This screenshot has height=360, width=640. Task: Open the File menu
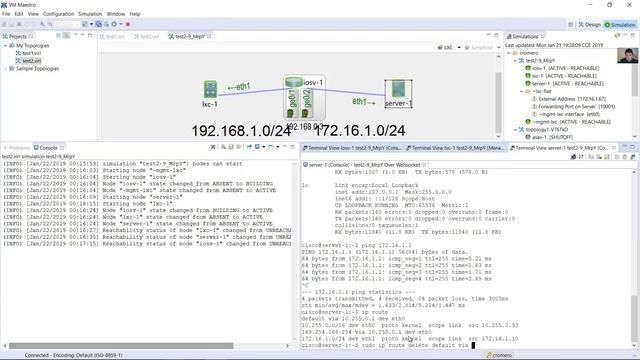pos(6,14)
